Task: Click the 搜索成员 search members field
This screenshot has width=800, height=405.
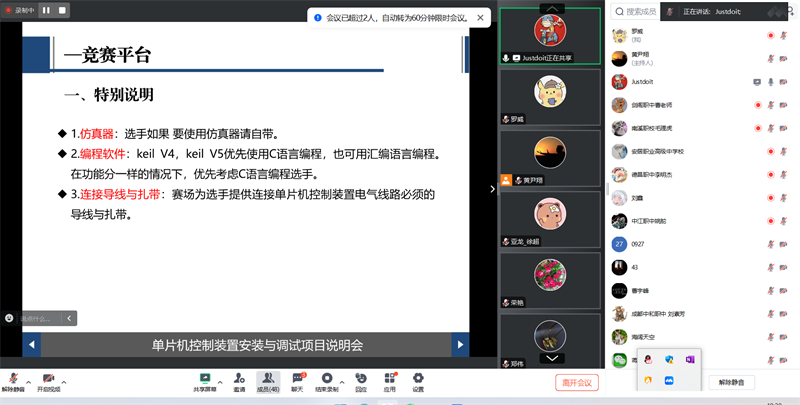Action: [640, 12]
